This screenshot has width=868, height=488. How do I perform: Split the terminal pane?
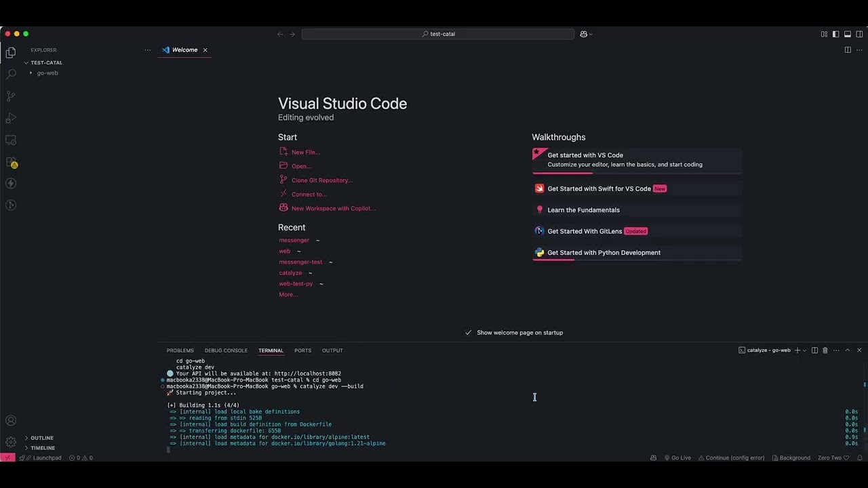pyautogui.click(x=815, y=350)
